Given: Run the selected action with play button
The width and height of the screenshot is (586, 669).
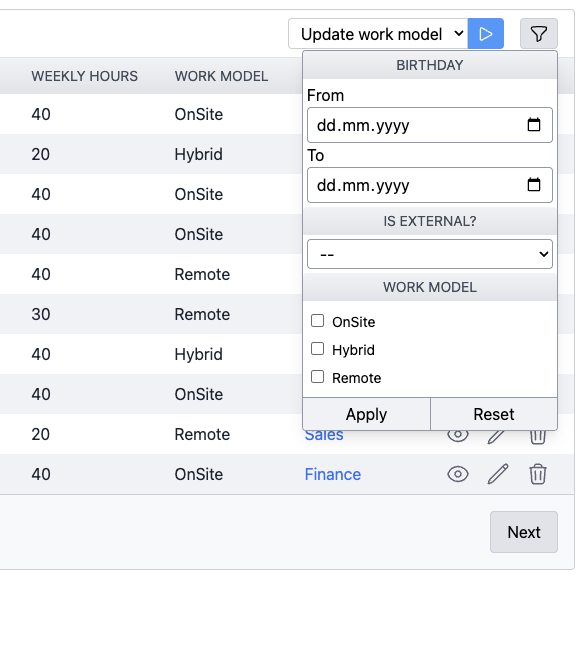Looking at the screenshot, I should click(x=486, y=34).
